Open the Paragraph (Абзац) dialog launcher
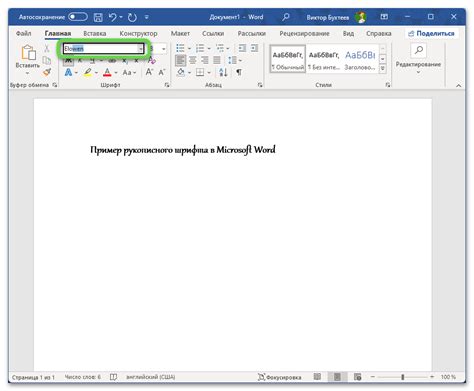 click(260, 85)
